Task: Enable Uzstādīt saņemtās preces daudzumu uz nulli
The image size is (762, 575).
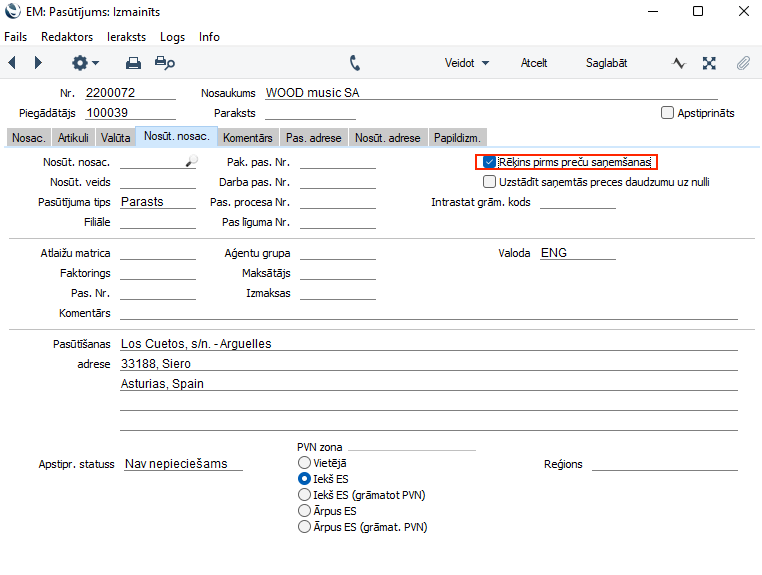Action: tap(489, 182)
